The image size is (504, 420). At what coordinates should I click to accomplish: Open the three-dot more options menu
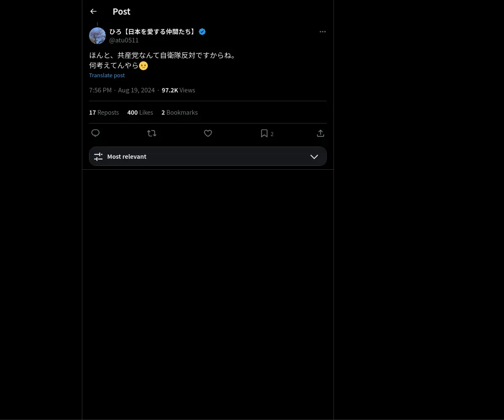(x=323, y=32)
